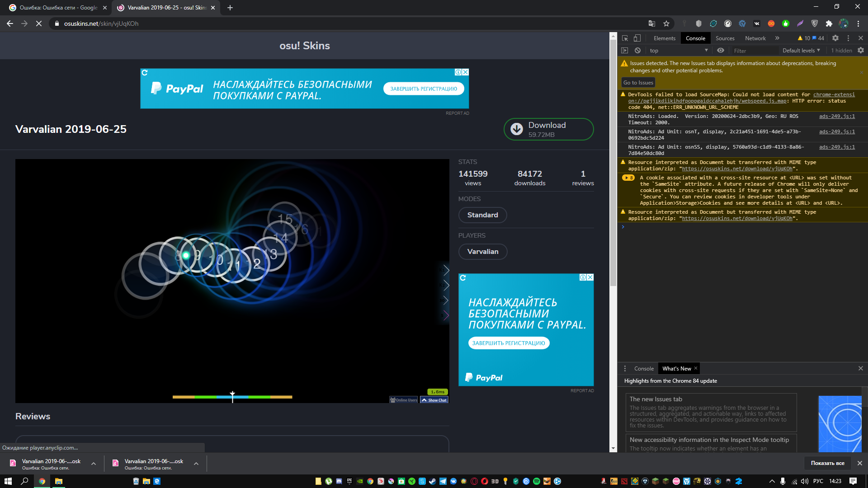The width and height of the screenshot is (868, 488).
Task: Click the 1 hidden toggle in console toolbar
Action: [840, 51]
